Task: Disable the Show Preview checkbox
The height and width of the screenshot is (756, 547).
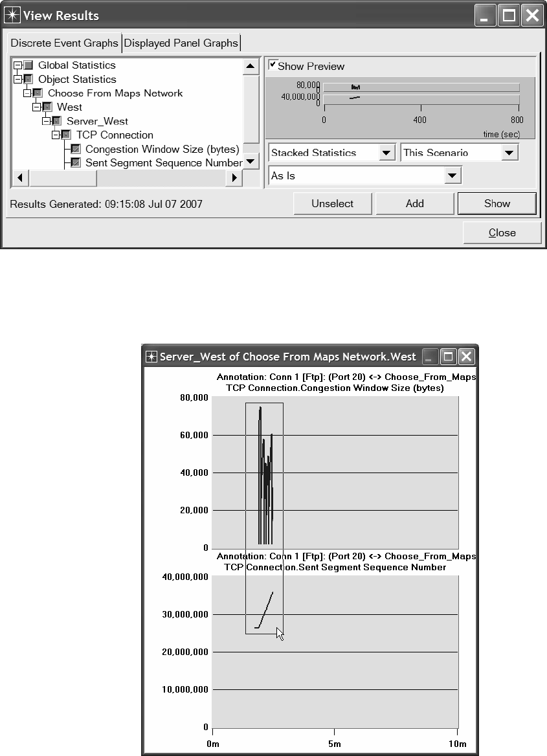Action: coord(273,65)
